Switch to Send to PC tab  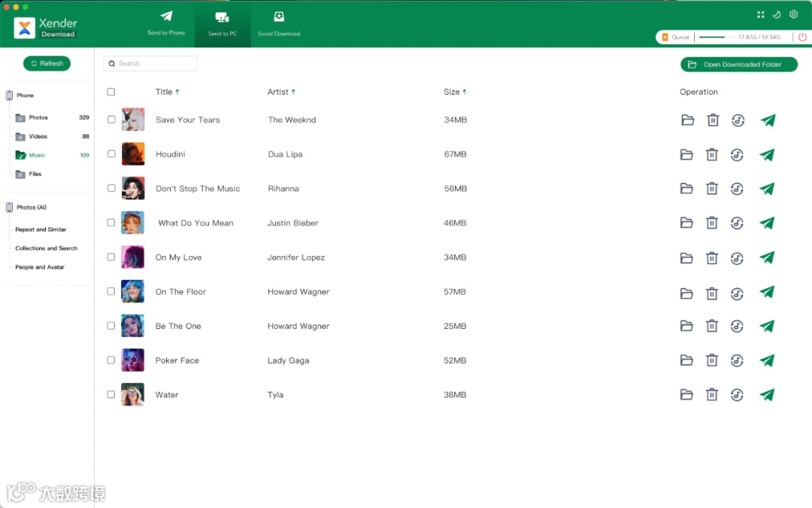coord(223,24)
